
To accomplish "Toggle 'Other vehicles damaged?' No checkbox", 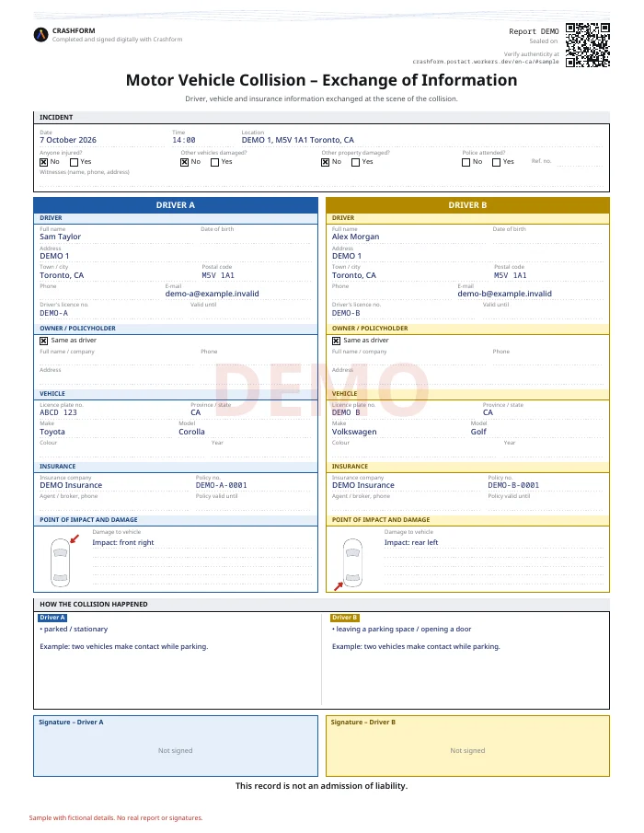I will click(184, 162).
